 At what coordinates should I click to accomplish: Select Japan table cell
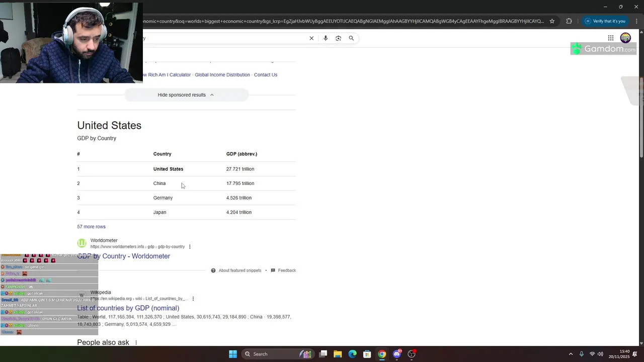click(159, 212)
